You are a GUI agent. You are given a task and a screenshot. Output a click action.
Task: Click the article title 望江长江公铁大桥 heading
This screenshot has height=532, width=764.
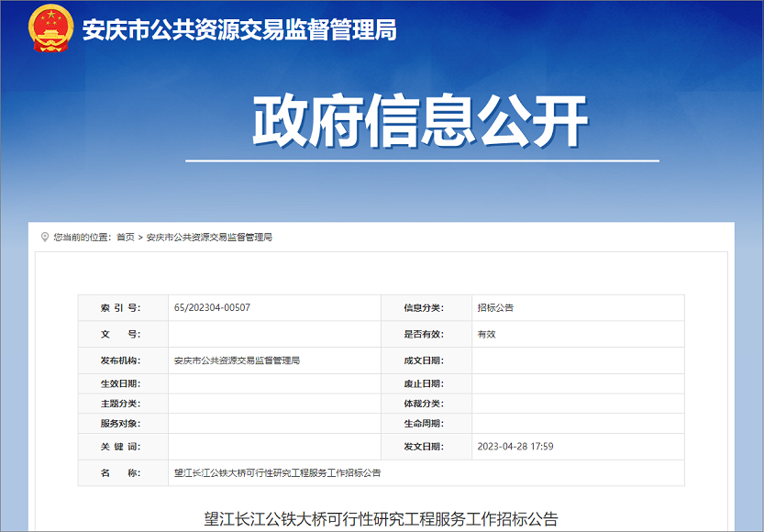(381, 518)
